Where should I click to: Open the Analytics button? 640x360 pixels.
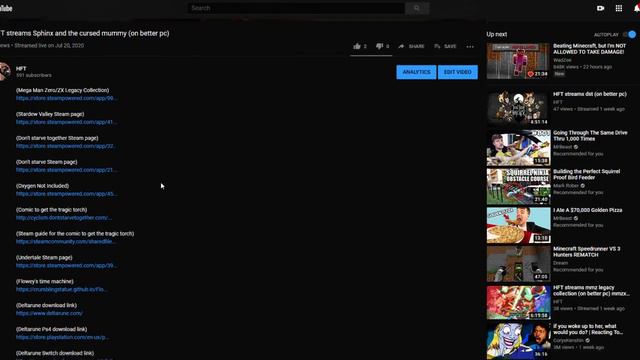pyautogui.click(x=416, y=72)
